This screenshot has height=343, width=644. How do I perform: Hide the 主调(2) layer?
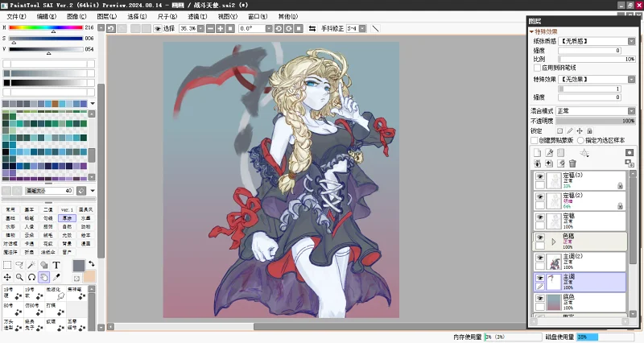[x=540, y=258]
